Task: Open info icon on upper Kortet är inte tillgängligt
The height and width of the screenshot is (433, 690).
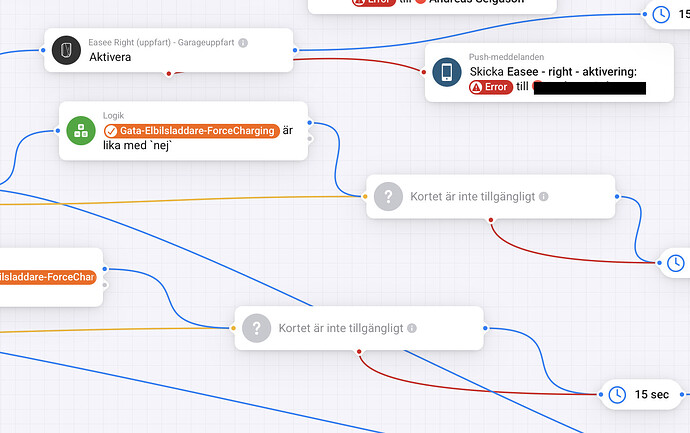Action: (x=544, y=197)
